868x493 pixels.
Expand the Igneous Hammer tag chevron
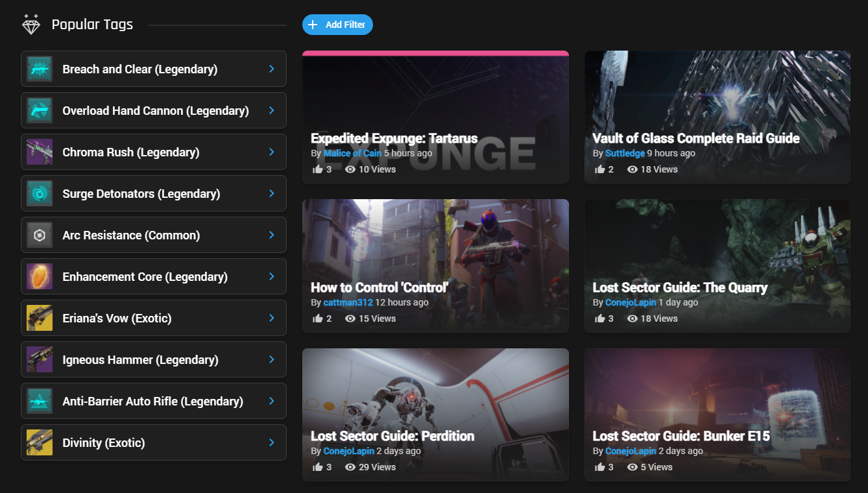[x=272, y=359]
